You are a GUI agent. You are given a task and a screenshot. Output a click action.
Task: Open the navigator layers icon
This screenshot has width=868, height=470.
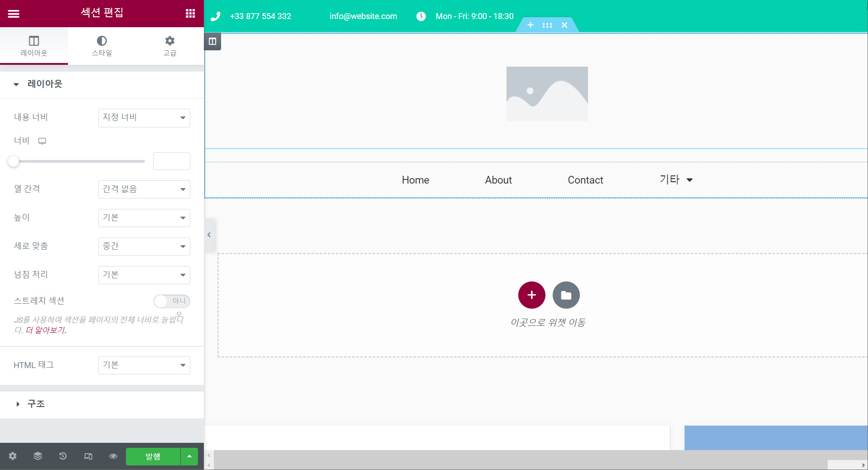[38, 456]
